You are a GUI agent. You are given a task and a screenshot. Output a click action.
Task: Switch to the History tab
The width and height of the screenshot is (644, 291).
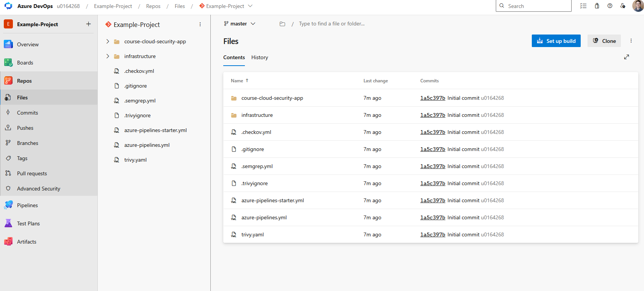(260, 58)
